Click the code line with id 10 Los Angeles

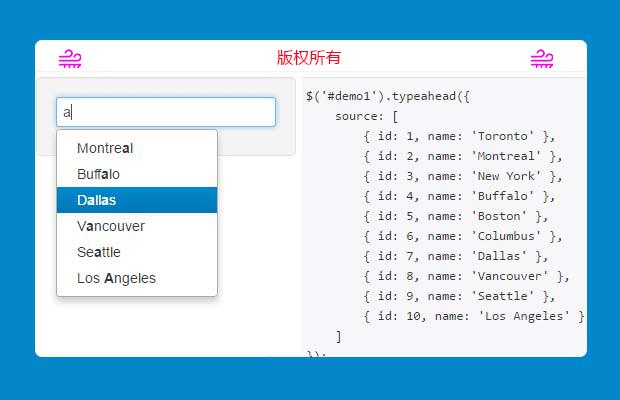point(474,316)
